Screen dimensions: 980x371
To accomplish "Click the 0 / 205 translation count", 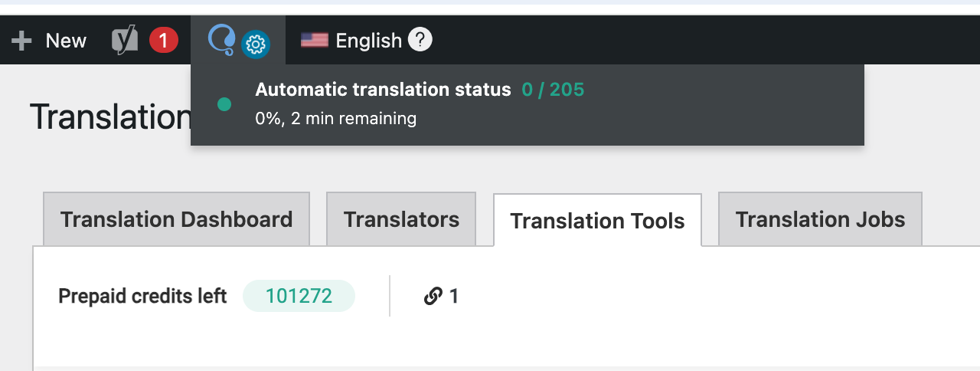I will (x=553, y=90).
